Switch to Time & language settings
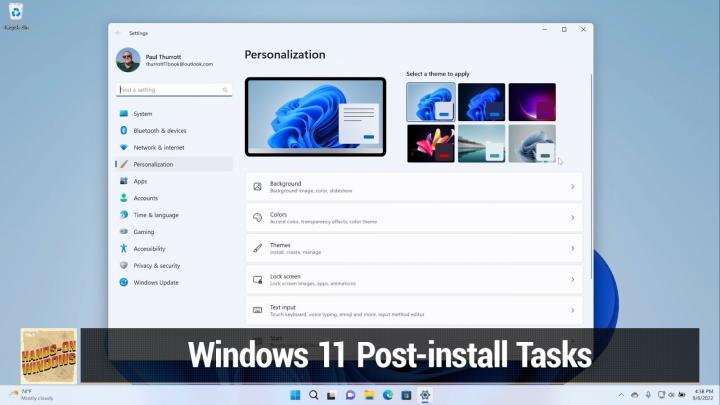 (174, 215)
